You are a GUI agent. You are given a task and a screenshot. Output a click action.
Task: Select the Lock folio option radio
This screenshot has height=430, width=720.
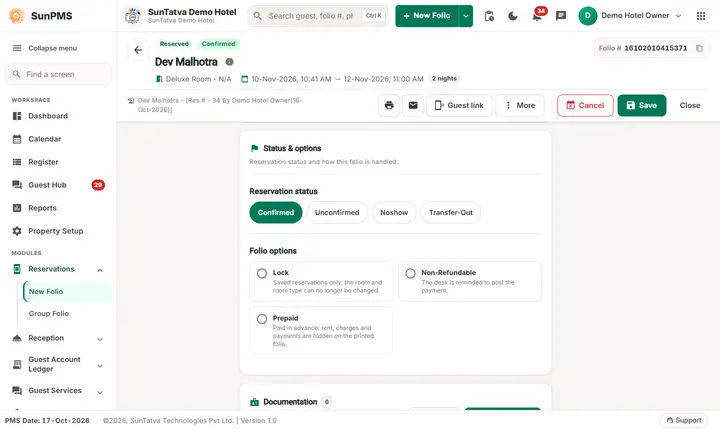262,273
